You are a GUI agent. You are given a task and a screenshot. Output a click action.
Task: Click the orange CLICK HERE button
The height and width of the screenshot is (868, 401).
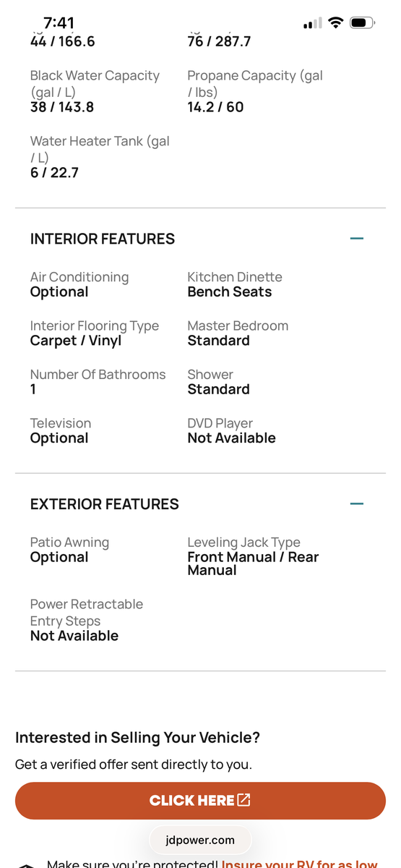(x=200, y=800)
